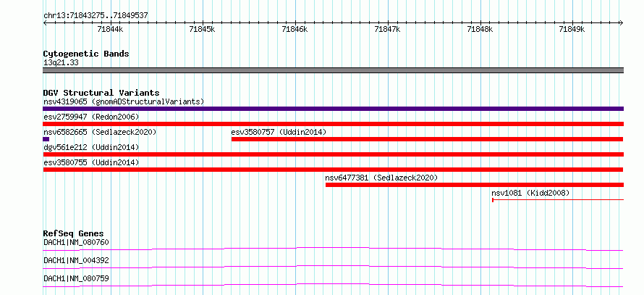Click the thin red nsv1081 variant line
This screenshot has width=644, height=295.
click(558, 200)
